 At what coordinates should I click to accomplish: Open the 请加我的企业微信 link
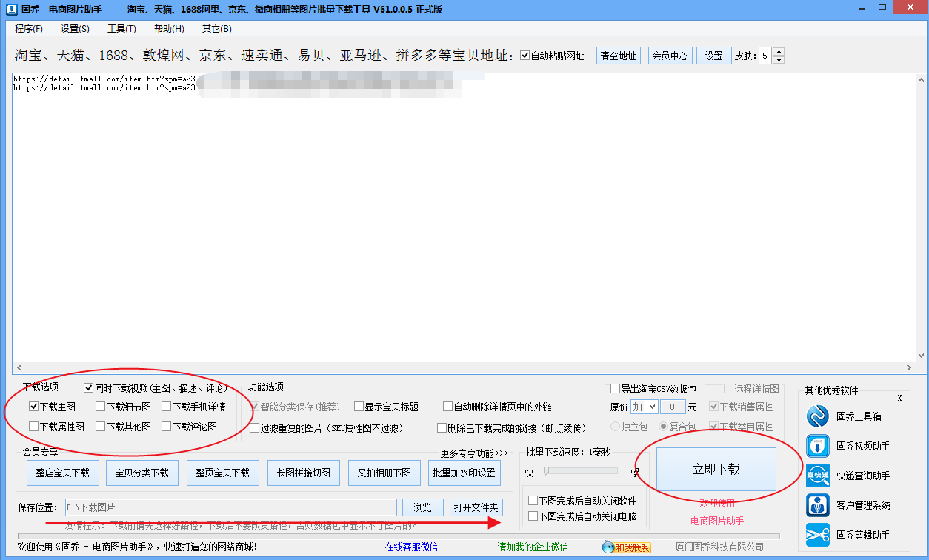pos(533,547)
